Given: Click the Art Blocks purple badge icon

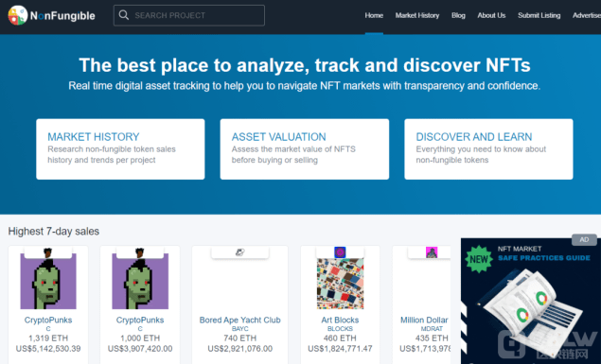Looking at the screenshot, I should [x=340, y=252].
